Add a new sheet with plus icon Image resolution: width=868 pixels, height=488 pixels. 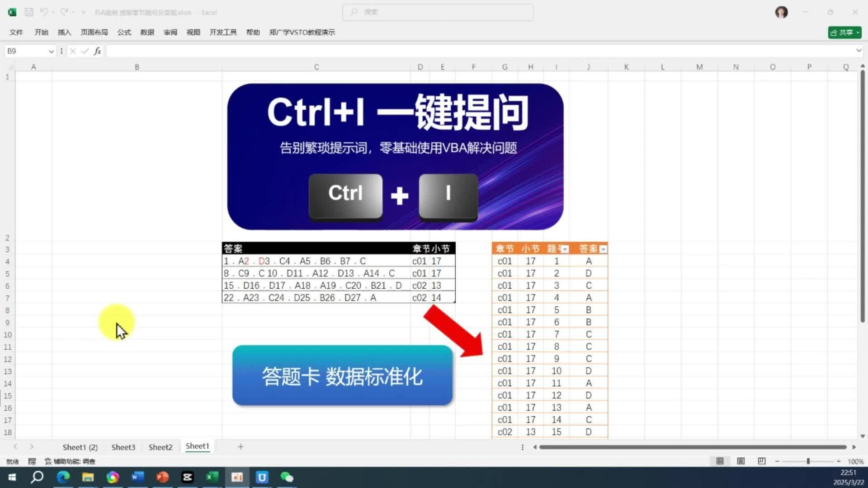[241, 446]
